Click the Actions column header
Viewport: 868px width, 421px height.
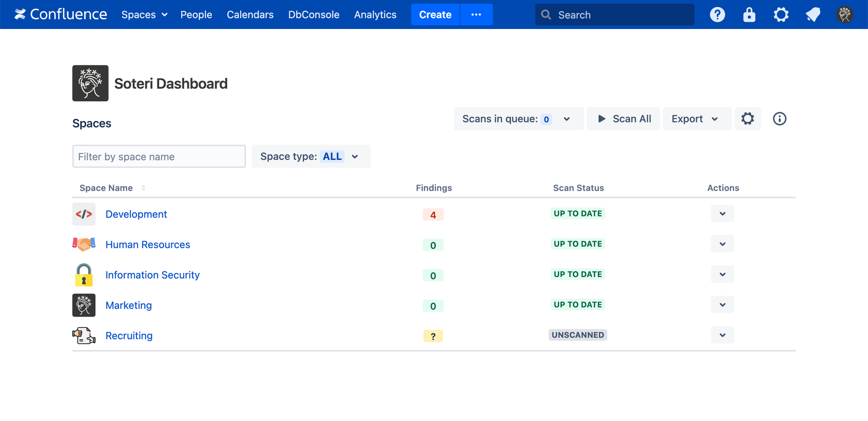(723, 188)
